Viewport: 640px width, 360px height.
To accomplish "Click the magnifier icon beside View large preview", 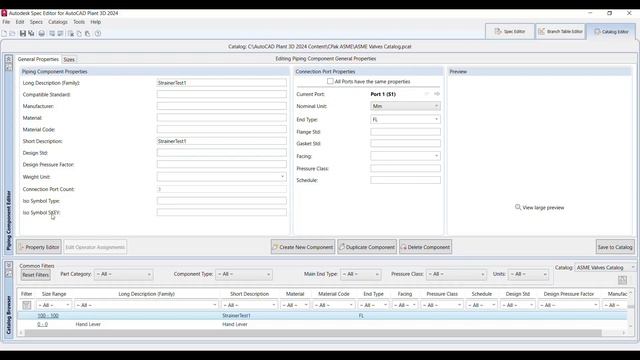I will pos(518,207).
